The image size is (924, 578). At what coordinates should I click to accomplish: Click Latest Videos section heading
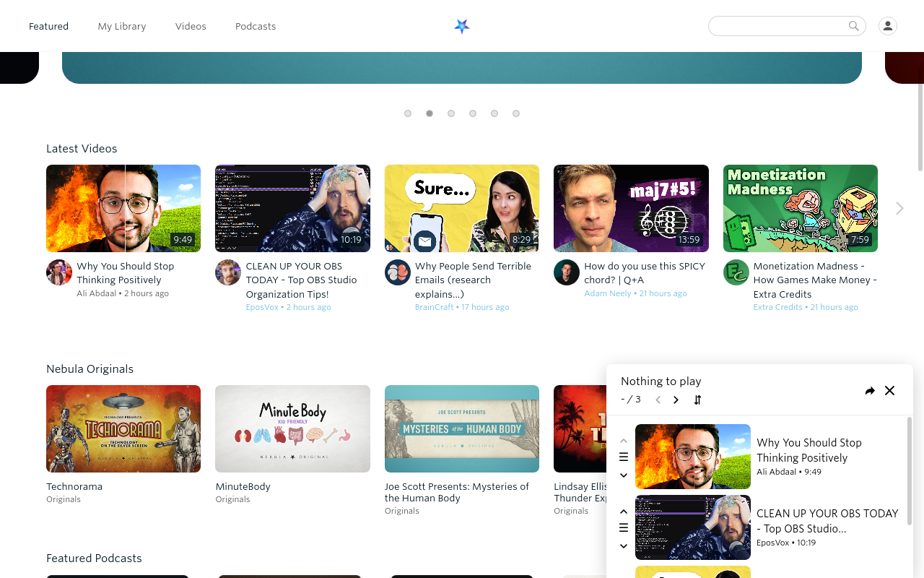(x=82, y=148)
